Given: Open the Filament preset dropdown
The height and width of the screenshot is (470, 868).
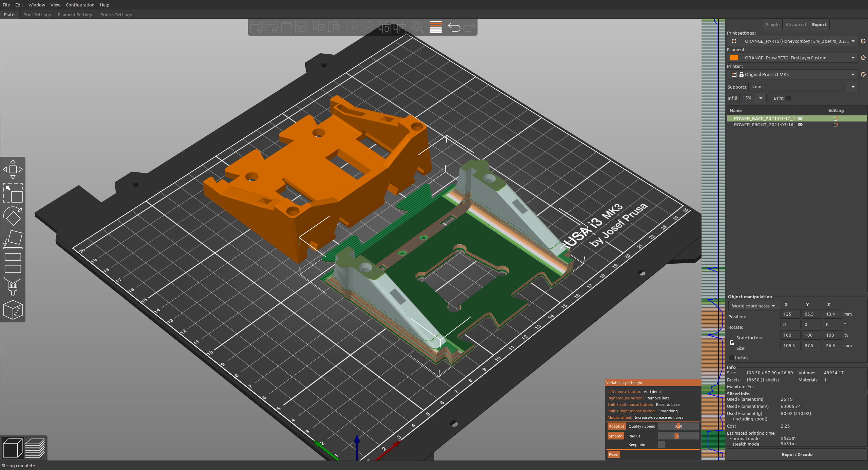Looking at the screenshot, I should tap(793, 58).
